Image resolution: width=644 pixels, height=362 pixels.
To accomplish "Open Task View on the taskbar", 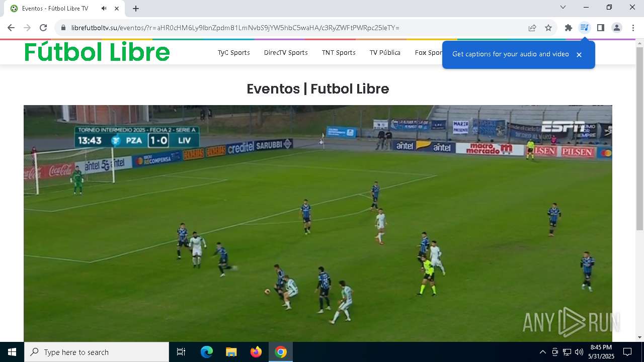I will point(181,352).
